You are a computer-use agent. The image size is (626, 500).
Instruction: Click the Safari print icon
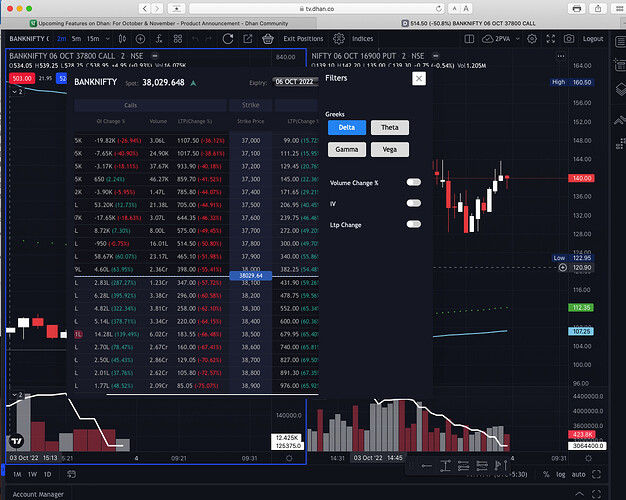(x=576, y=8)
